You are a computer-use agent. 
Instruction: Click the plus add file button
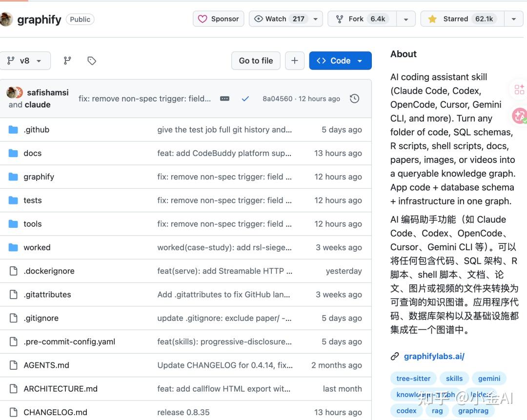pos(295,61)
